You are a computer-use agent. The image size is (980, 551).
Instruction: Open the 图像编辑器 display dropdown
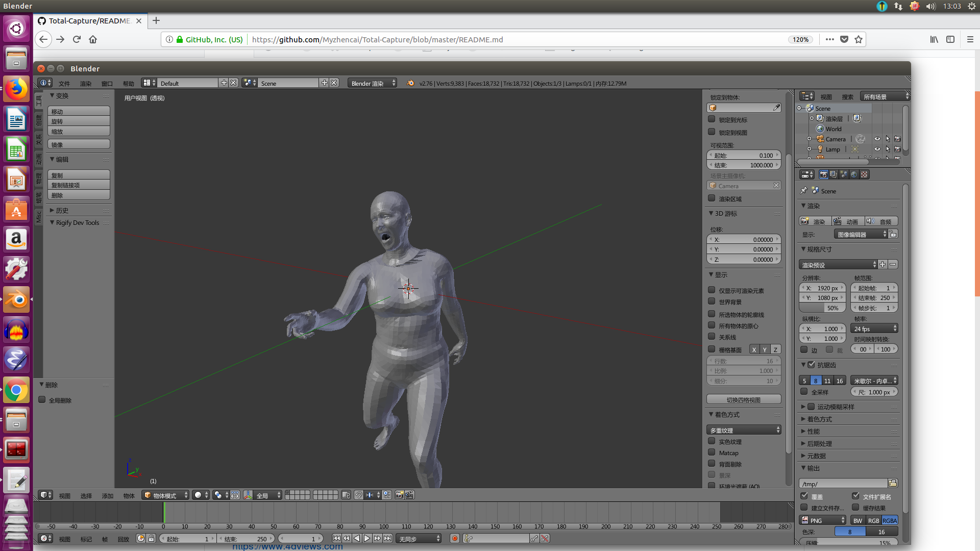pyautogui.click(x=861, y=234)
